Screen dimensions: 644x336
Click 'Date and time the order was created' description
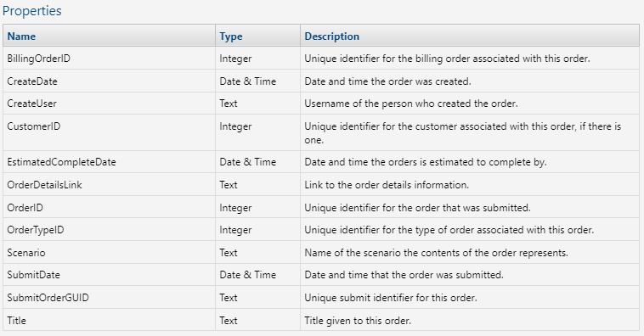pos(387,81)
